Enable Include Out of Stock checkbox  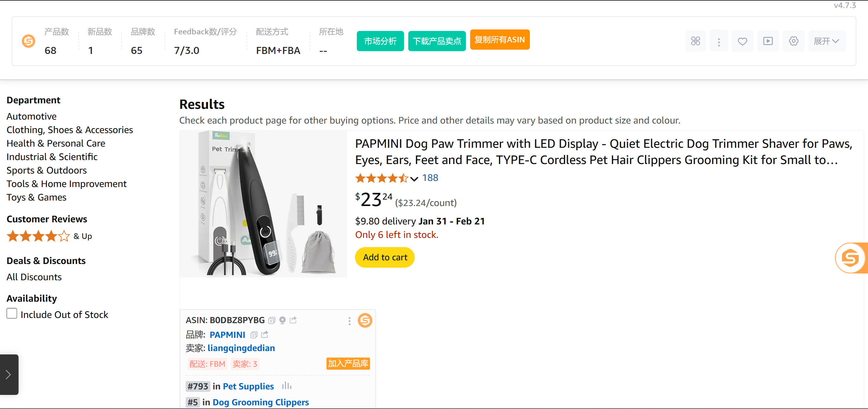[x=12, y=314]
